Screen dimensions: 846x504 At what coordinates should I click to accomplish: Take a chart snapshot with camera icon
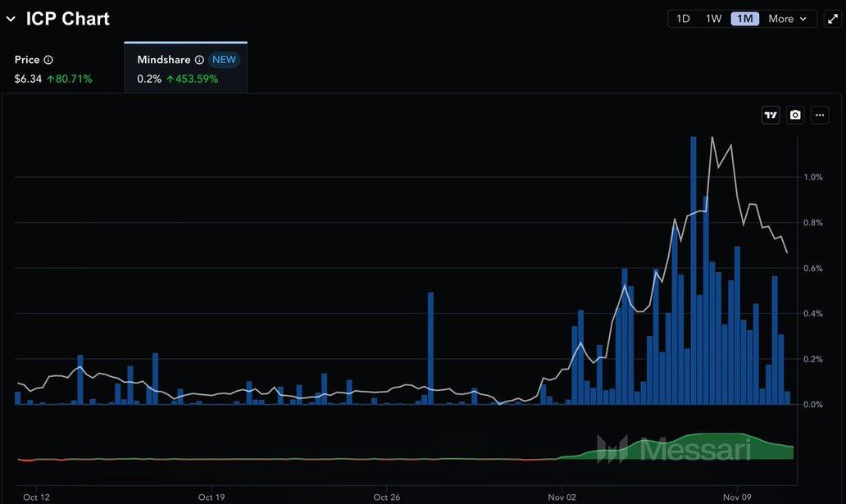(x=795, y=116)
